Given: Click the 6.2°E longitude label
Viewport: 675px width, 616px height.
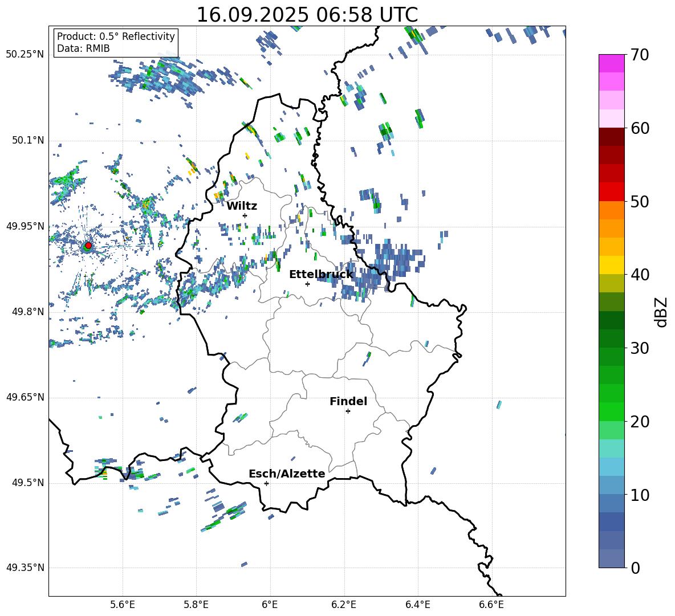Looking at the screenshot, I should [344, 605].
